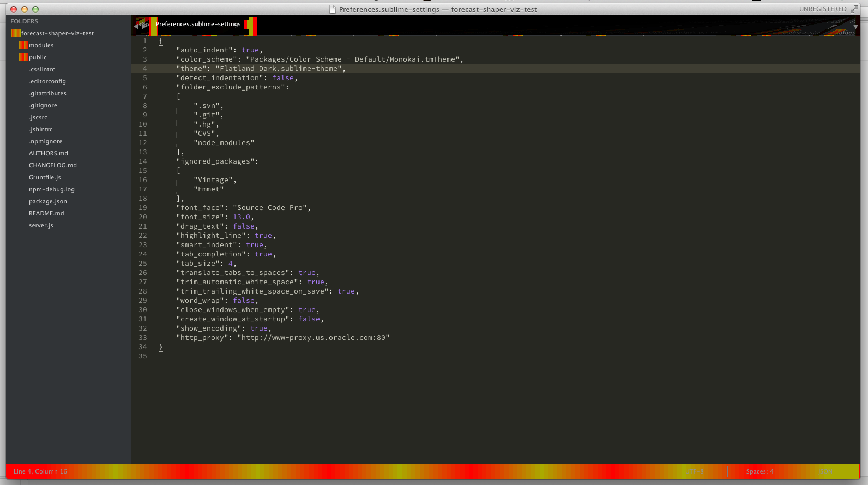The image size is (868, 485).
Task: Click the http_proxy URL value on line 33
Action: pos(314,338)
